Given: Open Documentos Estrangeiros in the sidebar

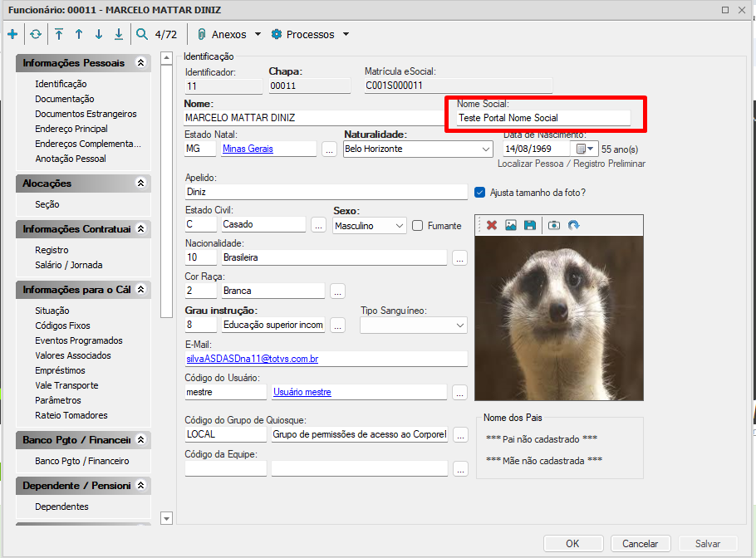Looking at the screenshot, I should (86, 114).
